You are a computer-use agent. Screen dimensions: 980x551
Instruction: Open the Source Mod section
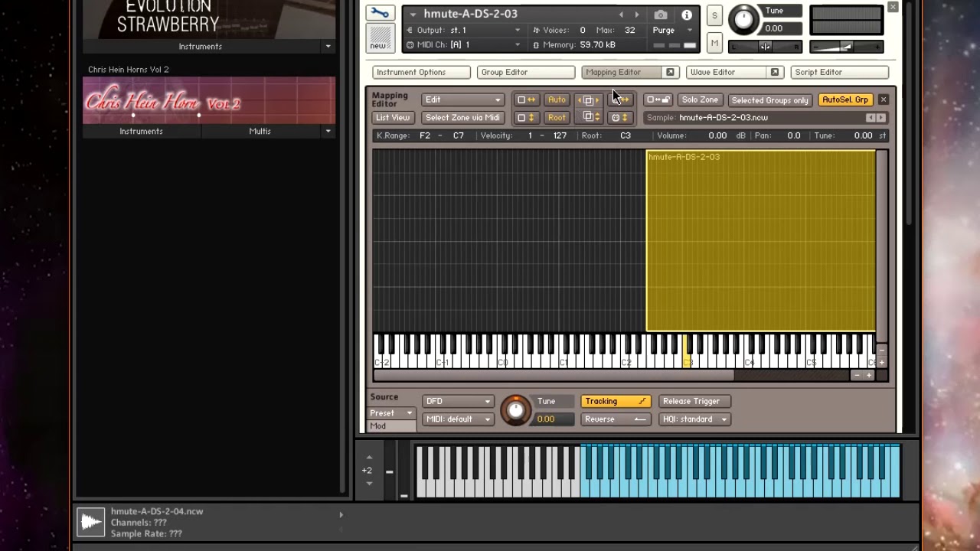[392, 426]
